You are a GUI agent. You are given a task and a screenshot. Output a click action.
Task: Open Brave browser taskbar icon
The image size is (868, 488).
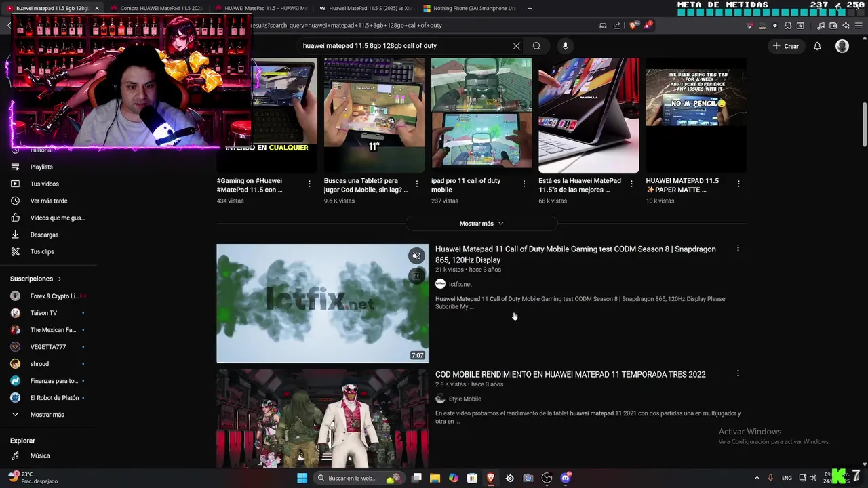tap(491, 478)
